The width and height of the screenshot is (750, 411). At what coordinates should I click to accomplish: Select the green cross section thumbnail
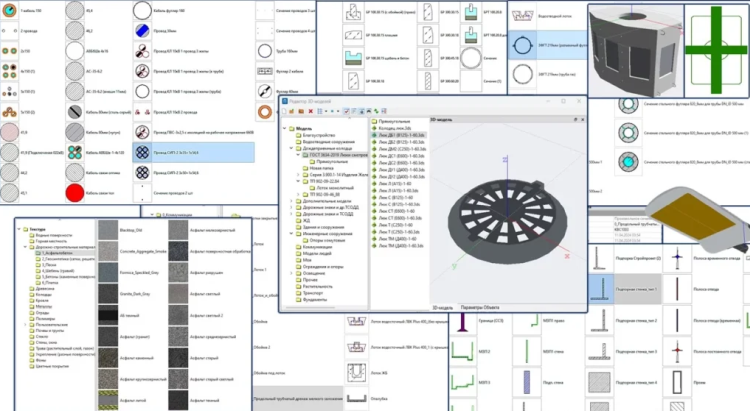[x=716, y=45]
